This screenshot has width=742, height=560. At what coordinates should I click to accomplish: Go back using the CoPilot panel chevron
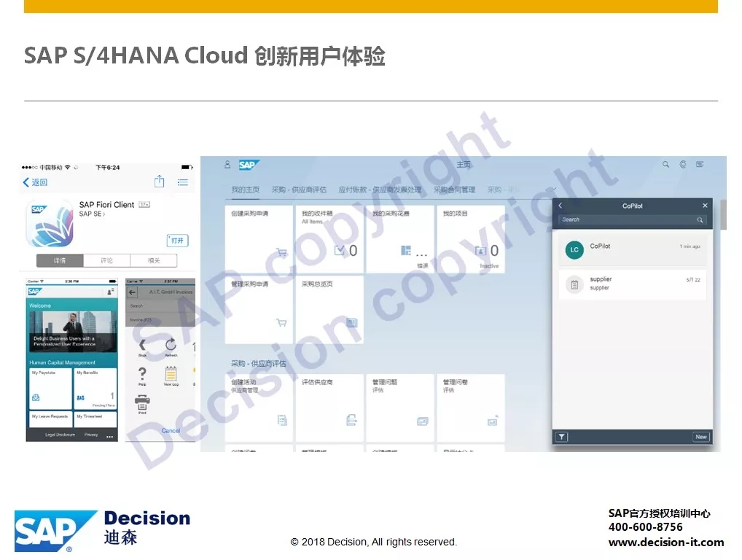click(x=561, y=206)
